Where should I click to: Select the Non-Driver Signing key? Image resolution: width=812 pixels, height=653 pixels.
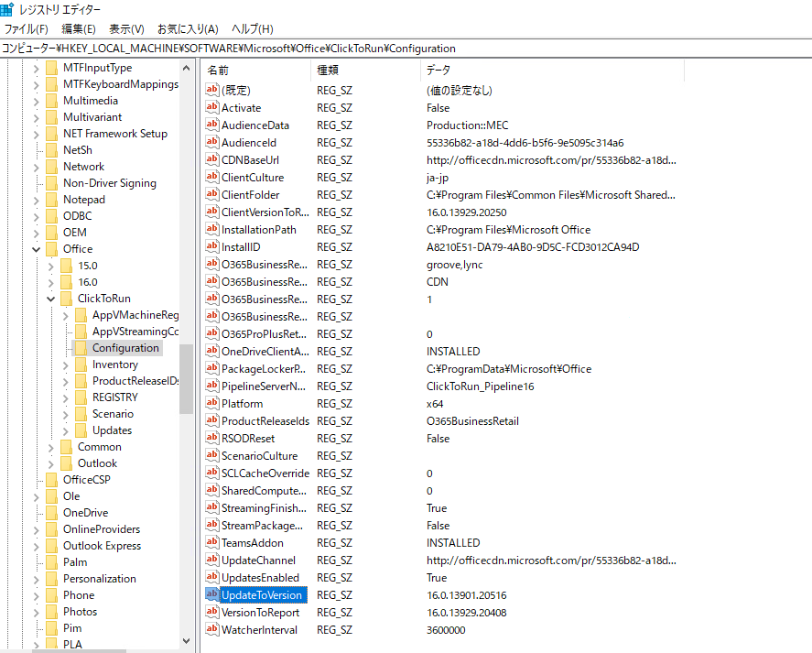(109, 183)
